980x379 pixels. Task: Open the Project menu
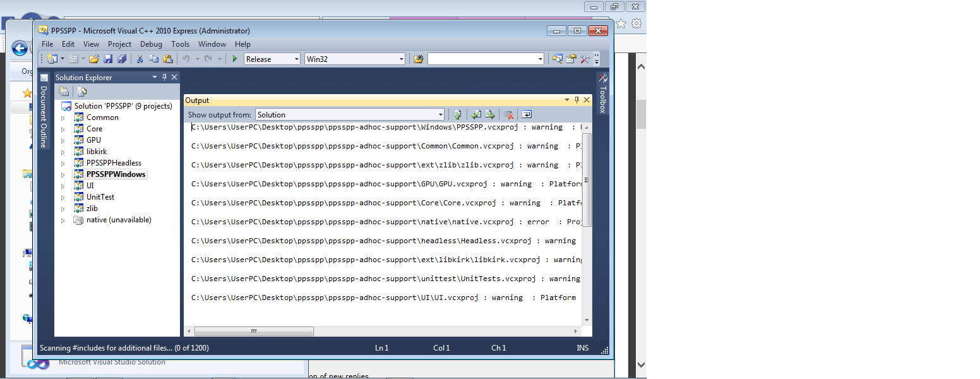(x=119, y=44)
